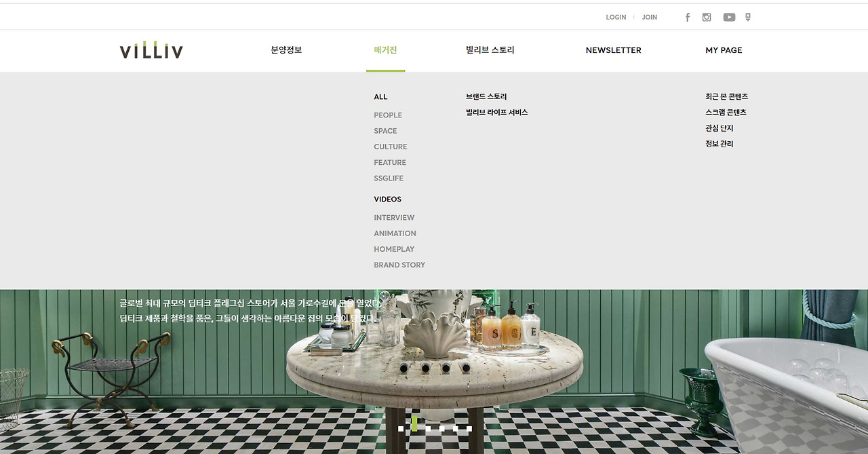Viewport: 868px width, 454px height.
Task: Open the HOMEPLAY videos link
Action: pos(394,249)
